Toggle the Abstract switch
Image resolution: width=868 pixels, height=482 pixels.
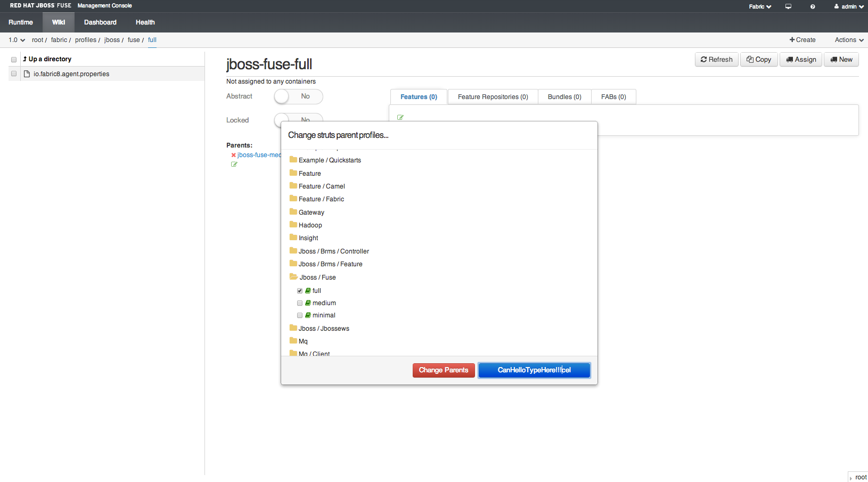tap(298, 96)
